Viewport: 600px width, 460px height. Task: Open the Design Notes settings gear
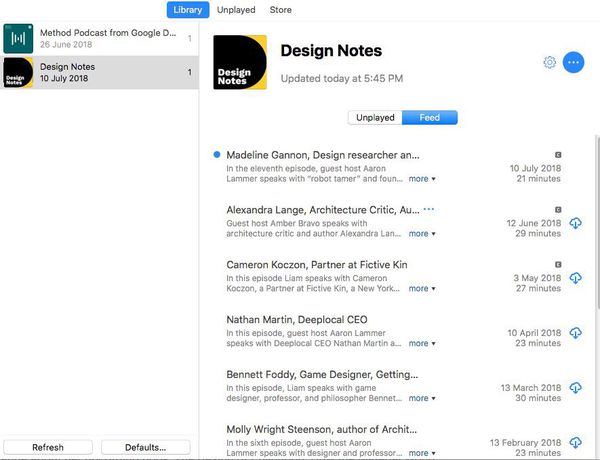[x=549, y=62]
